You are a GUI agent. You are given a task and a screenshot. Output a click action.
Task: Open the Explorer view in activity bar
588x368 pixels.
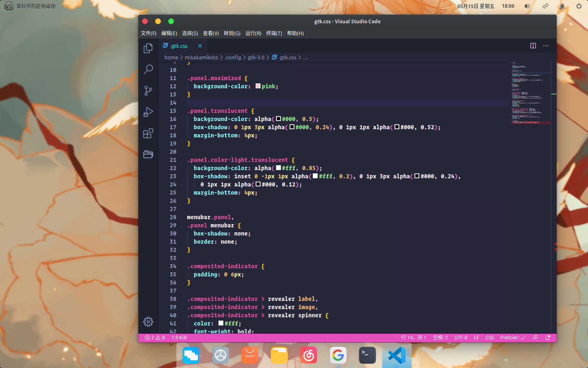[x=148, y=48]
